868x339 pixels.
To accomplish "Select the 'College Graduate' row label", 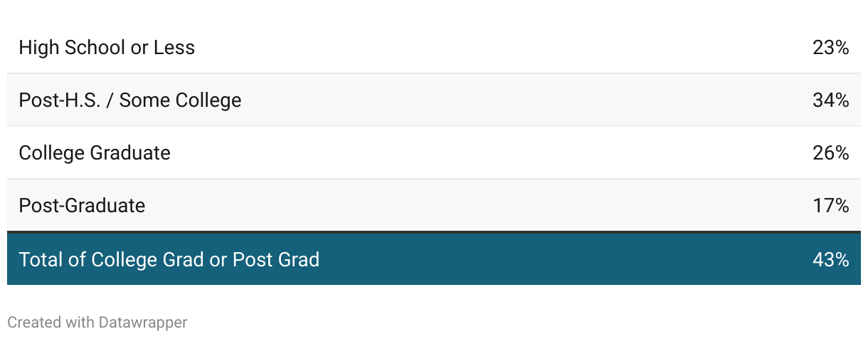I will (95, 153).
